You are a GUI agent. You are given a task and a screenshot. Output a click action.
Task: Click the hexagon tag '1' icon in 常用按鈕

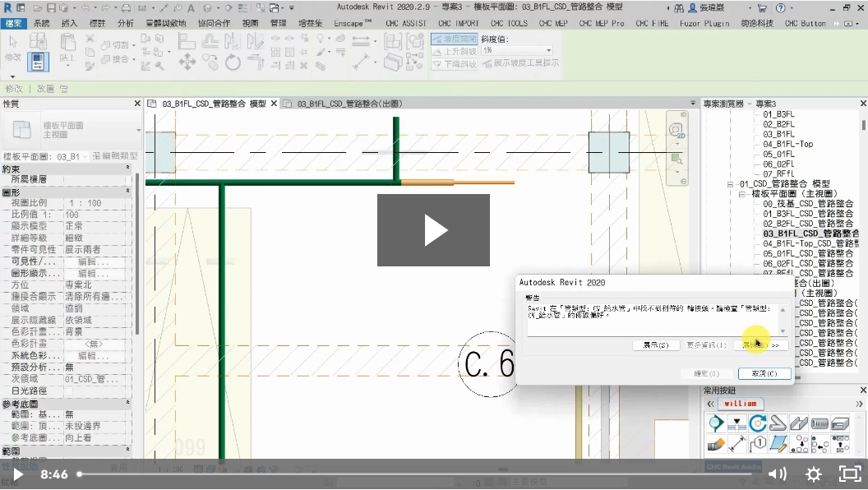[757, 444]
